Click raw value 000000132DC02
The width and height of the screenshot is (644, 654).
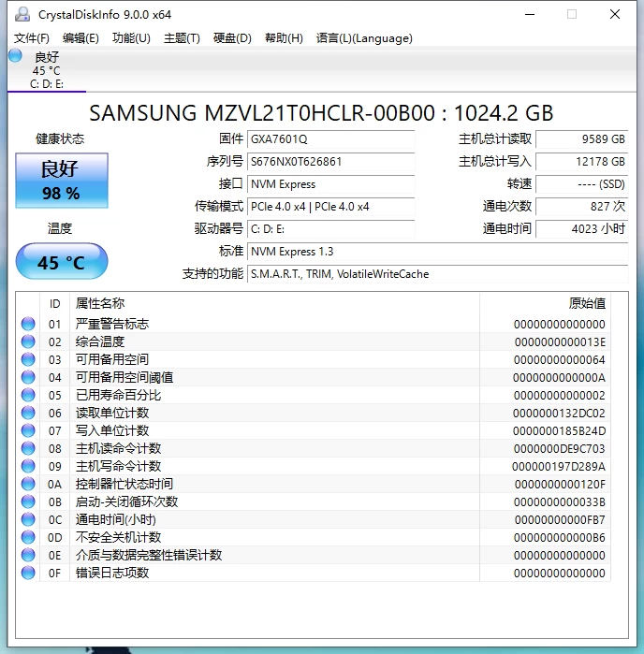pos(559,414)
